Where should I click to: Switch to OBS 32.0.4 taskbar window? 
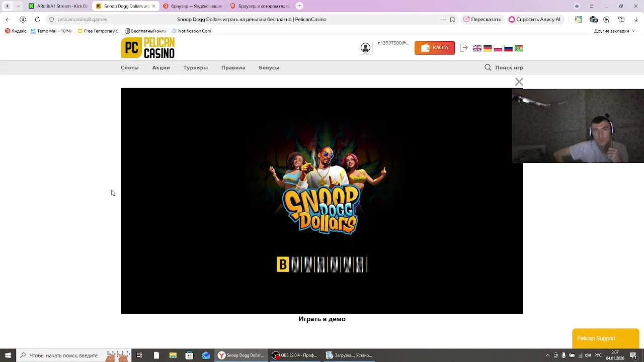click(294, 355)
